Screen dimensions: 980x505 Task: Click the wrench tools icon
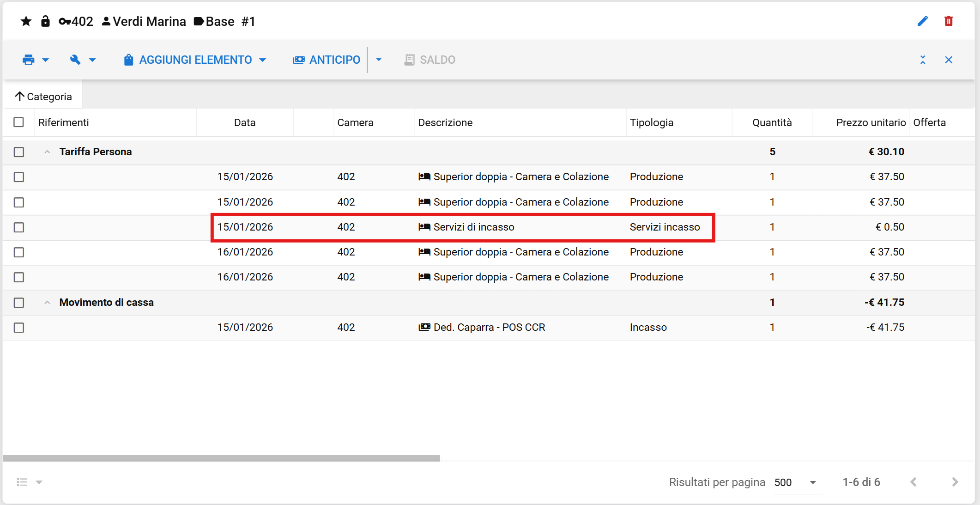pos(75,60)
